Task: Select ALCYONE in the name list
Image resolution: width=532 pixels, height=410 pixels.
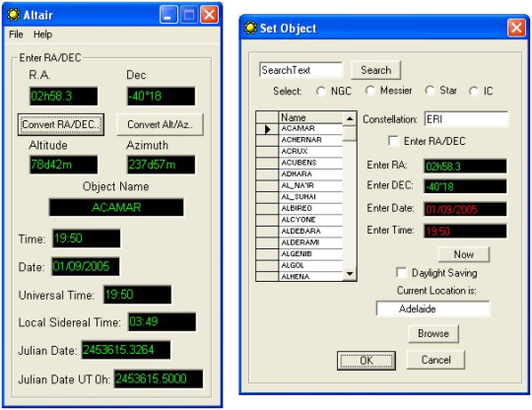Action: point(310,220)
